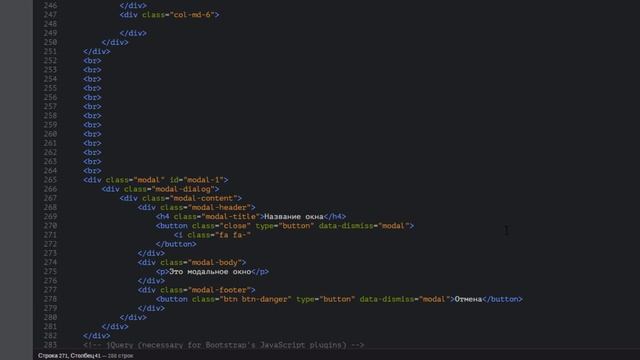The height and width of the screenshot is (360, 640).
Task: Click the </div> tag on line 279
Action: pyautogui.click(x=151, y=309)
